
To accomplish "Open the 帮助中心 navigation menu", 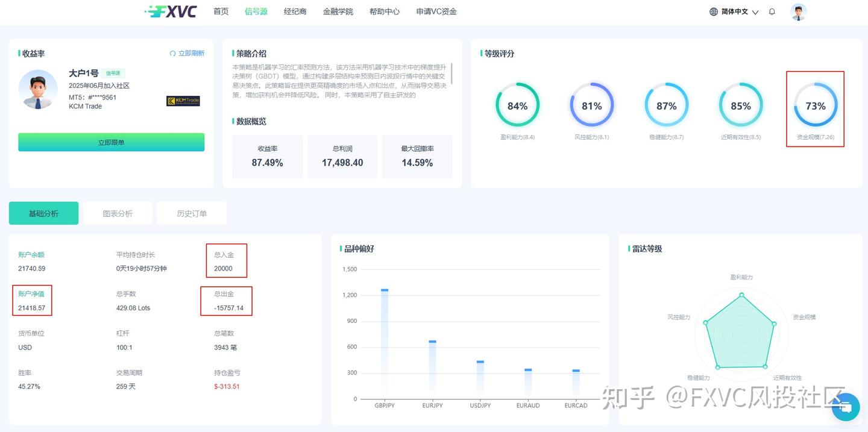I will [385, 11].
